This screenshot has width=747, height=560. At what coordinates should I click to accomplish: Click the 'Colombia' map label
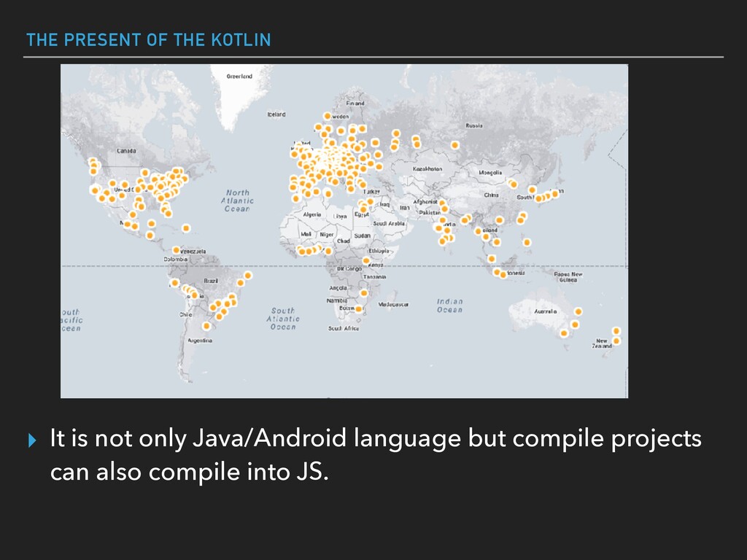click(x=175, y=260)
